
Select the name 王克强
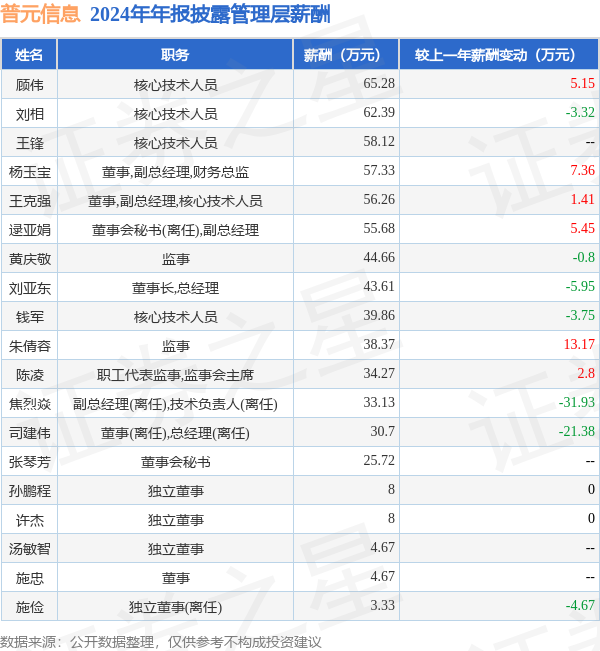pyautogui.click(x=29, y=201)
